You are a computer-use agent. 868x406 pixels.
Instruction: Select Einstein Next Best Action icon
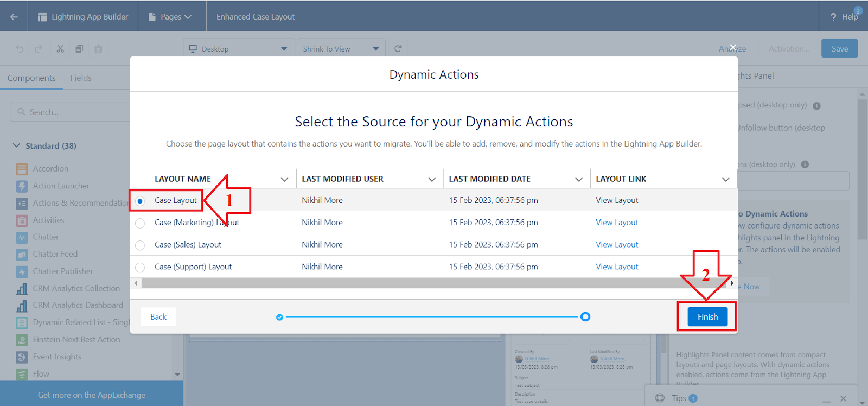[22, 340]
